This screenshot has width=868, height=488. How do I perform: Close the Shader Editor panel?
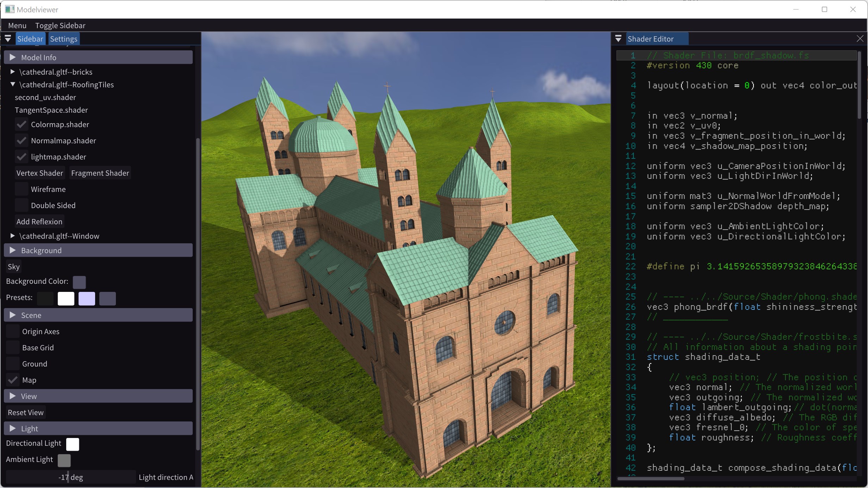pos(860,39)
